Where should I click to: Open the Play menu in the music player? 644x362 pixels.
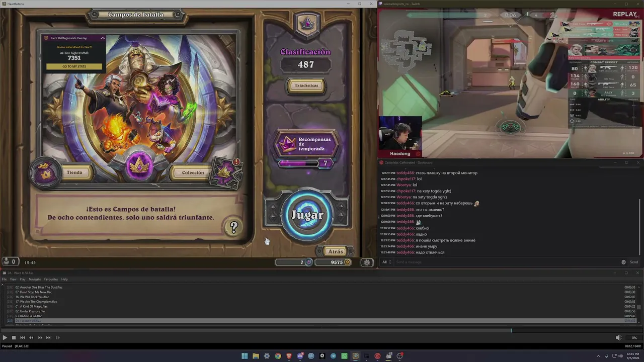pyautogui.click(x=23, y=279)
